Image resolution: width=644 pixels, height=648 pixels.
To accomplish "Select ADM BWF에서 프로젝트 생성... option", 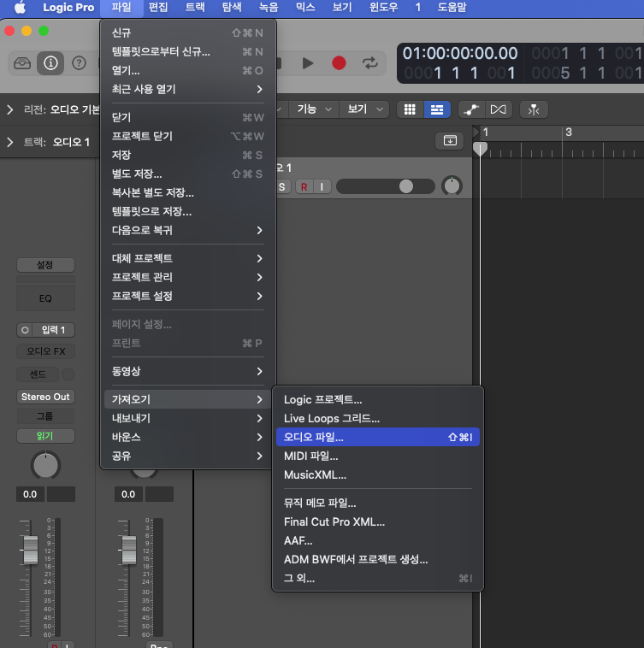I will 378,560.
